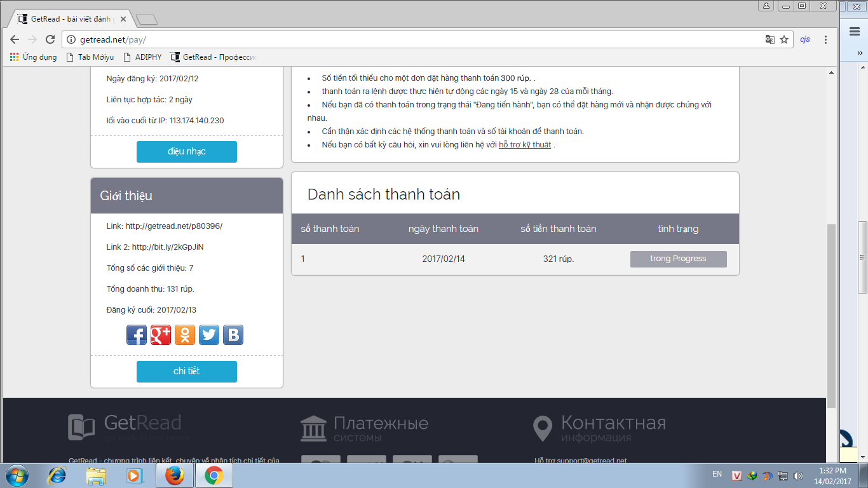Screen dimensions: 868x488
Task: Go back with the browser back arrow
Action: point(15,39)
